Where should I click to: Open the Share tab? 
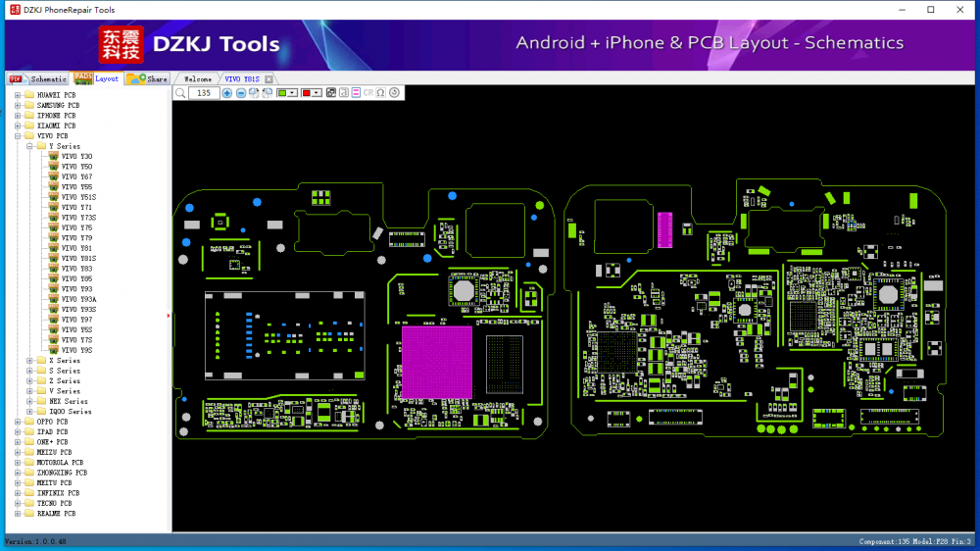coord(148,78)
